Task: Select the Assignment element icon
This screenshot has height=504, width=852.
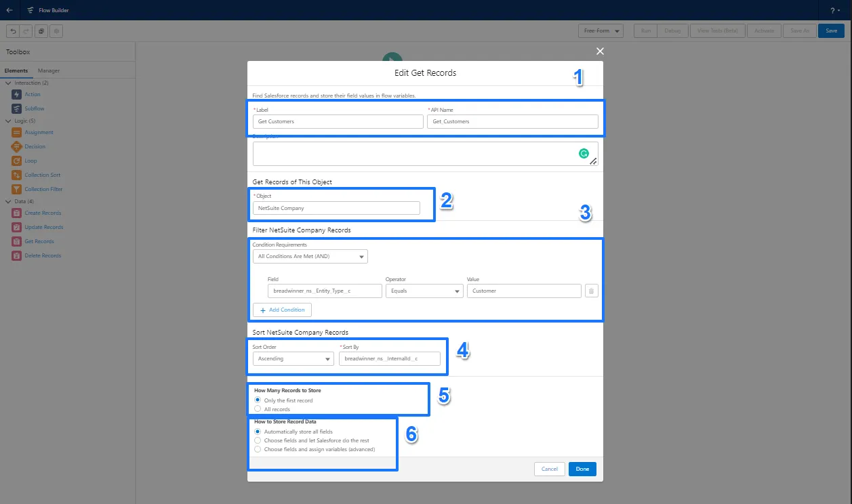Action: coord(17,132)
